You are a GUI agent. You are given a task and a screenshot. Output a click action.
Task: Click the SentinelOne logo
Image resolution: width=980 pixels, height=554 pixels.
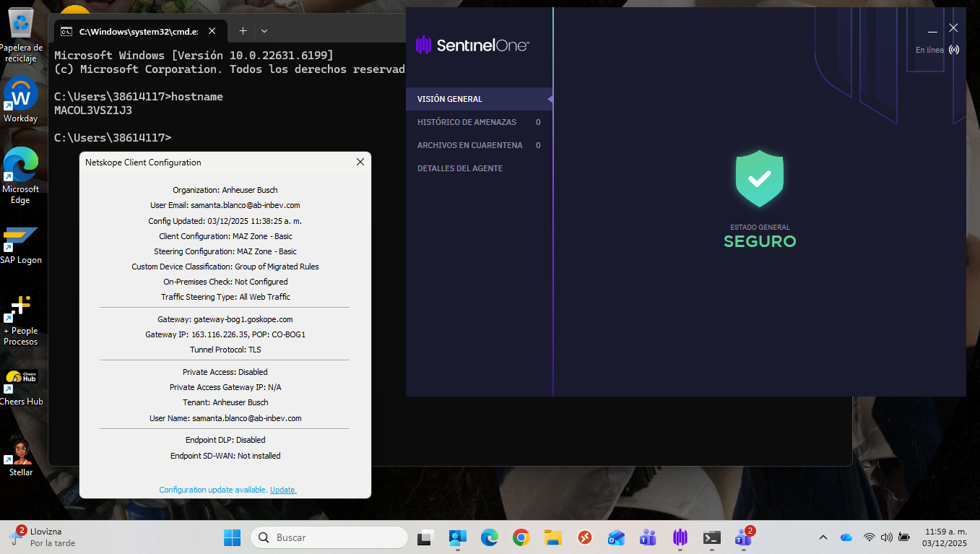472,46
